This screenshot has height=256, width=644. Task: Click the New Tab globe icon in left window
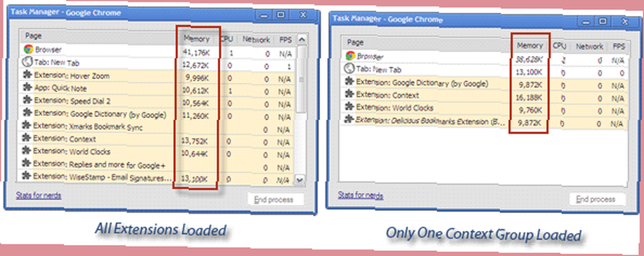27,63
